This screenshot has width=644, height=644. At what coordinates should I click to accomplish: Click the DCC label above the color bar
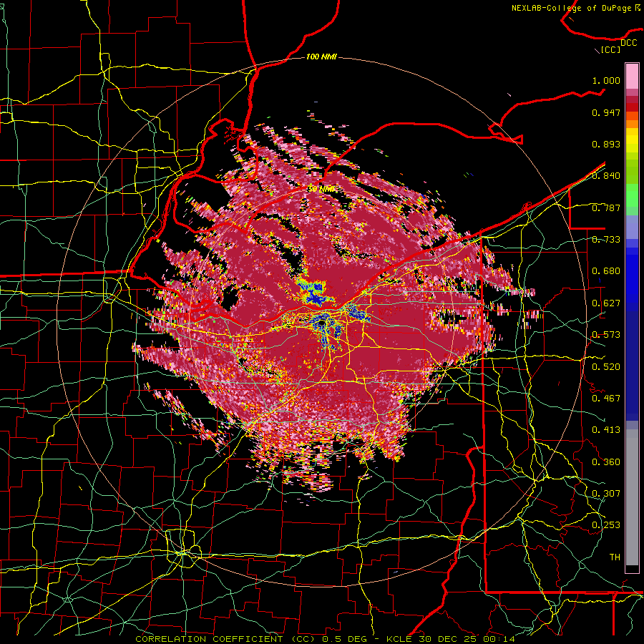point(628,43)
